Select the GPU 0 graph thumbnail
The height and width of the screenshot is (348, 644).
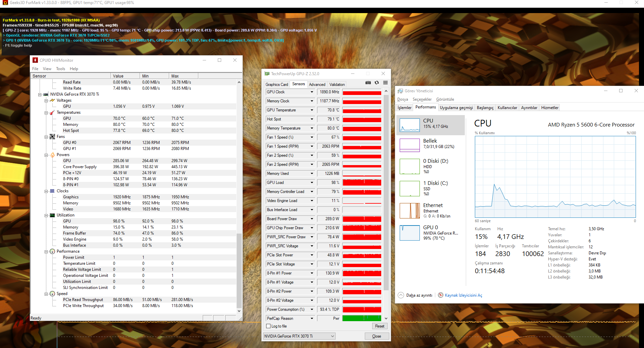(410, 233)
